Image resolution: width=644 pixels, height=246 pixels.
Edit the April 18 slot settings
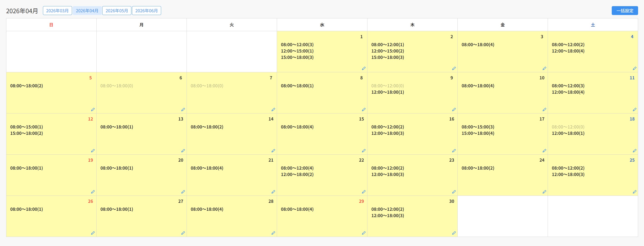tap(634, 151)
